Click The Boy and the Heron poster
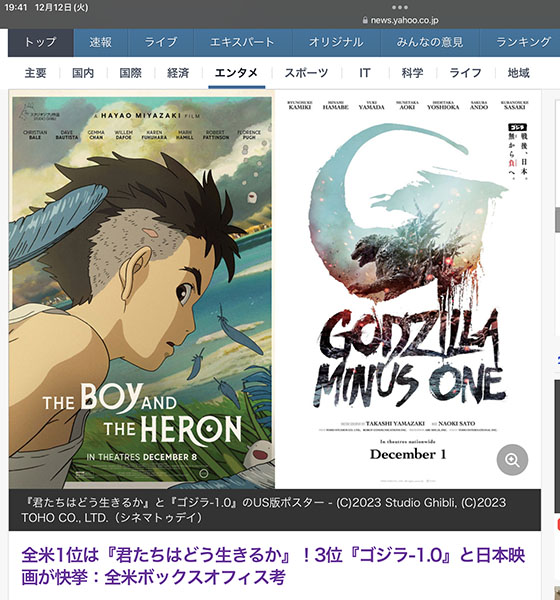Screen dimensions: 560x600 tap(142, 292)
